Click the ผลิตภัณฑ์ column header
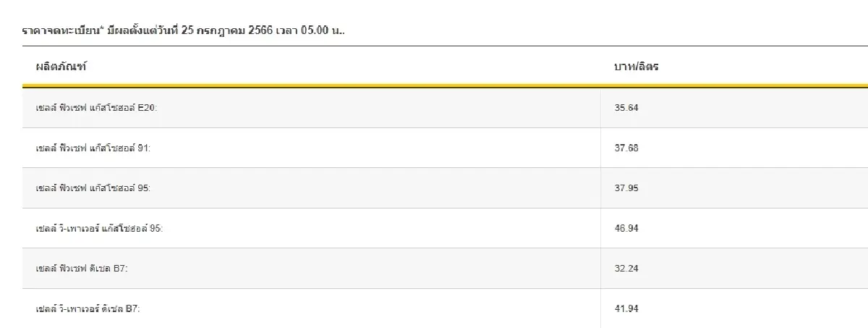This screenshot has width=868, height=328. (61, 67)
